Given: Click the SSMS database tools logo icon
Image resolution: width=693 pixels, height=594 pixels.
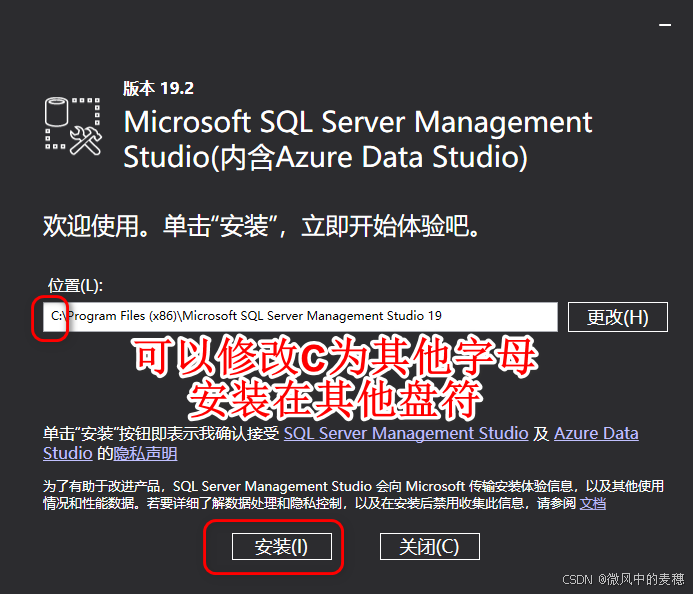Looking at the screenshot, I should pos(73,126).
